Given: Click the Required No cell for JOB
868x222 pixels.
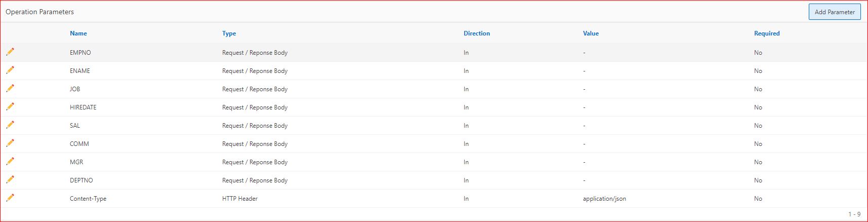Looking at the screenshot, I should pos(758,89).
